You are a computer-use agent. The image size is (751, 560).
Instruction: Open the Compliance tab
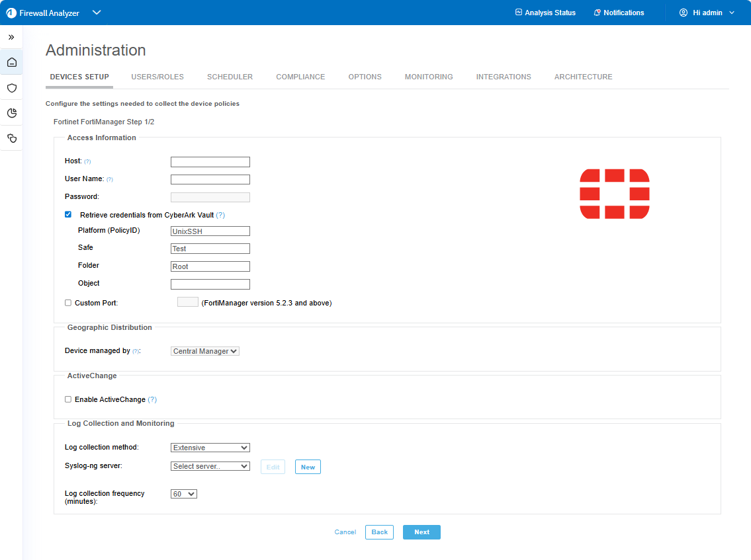tap(300, 77)
